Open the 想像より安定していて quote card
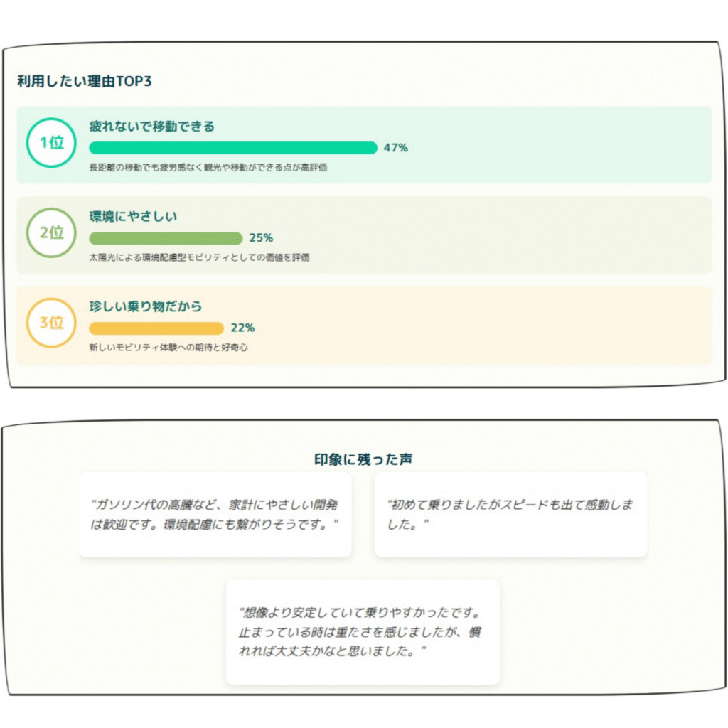728x728 pixels. coord(363,632)
